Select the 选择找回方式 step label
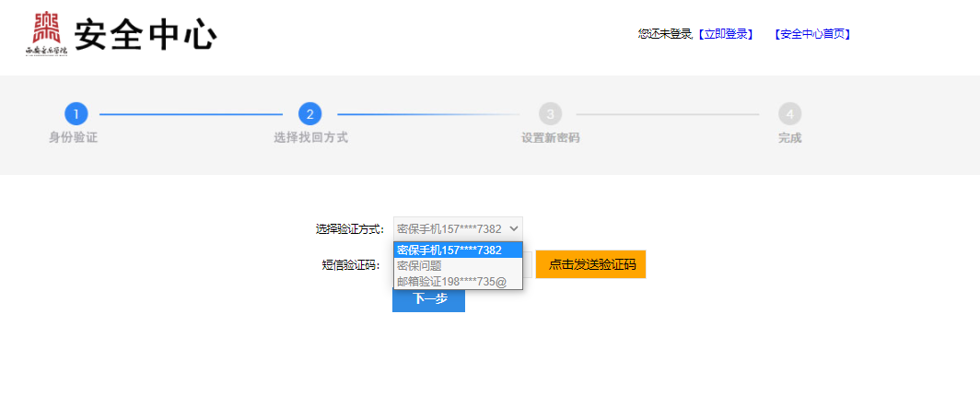 click(x=310, y=138)
